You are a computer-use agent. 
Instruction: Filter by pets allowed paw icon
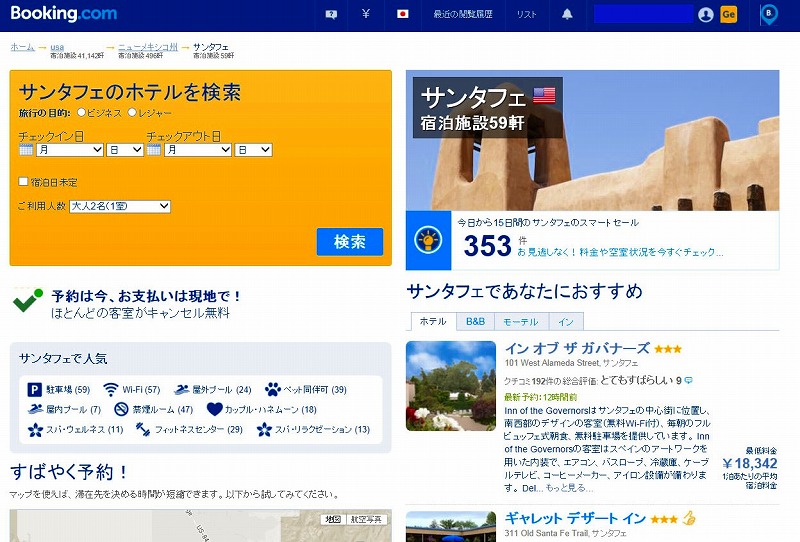pyautogui.click(x=273, y=390)
